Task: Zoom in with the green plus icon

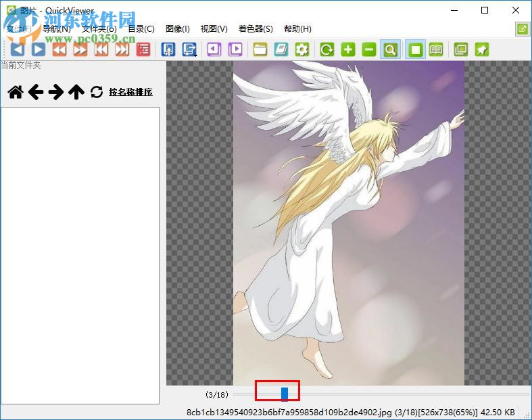Action: click(x=348, y=49)
